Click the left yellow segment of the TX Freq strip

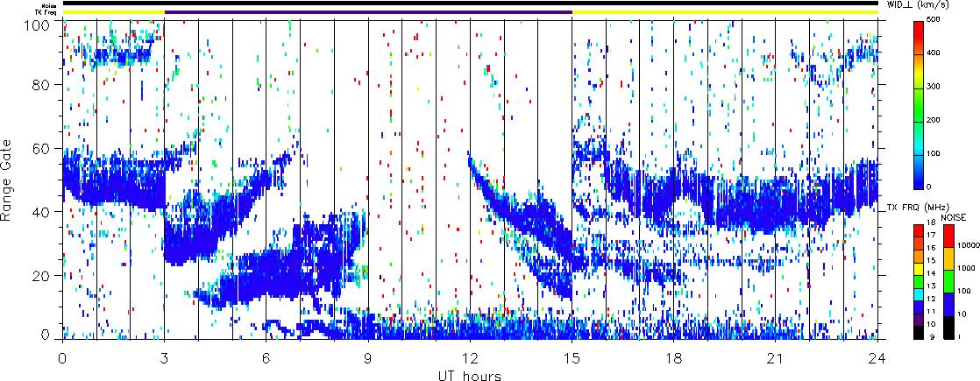click(113, 12)
